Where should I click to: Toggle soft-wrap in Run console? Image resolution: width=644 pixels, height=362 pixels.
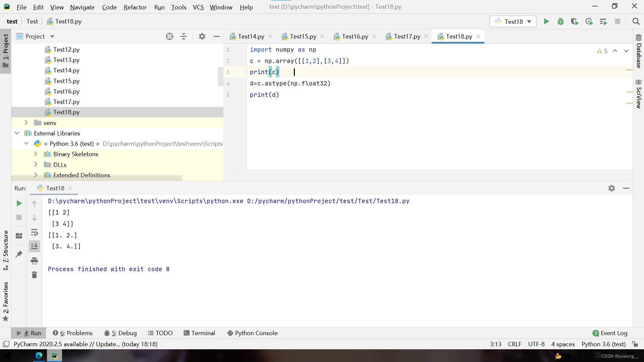(x=34, y=232)
